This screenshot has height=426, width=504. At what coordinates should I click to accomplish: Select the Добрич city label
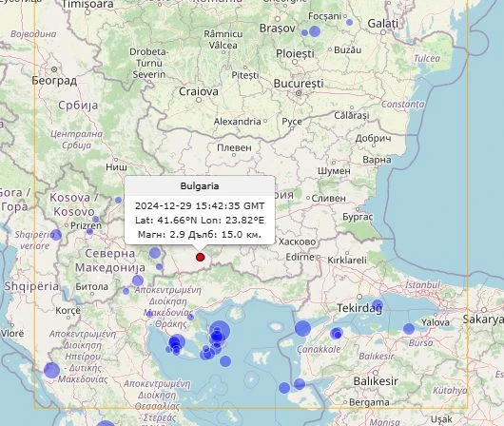click(373, 139)
